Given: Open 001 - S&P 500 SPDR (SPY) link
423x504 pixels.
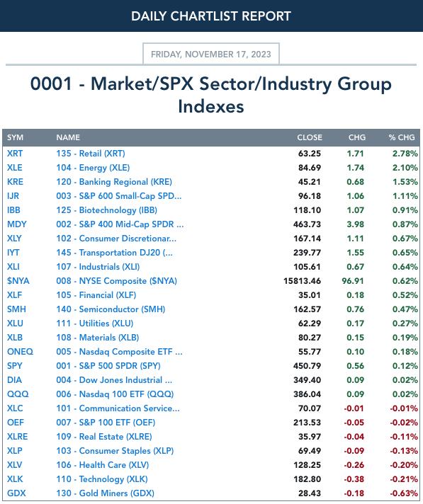Looking at the screenshot, I should point(108,365).
